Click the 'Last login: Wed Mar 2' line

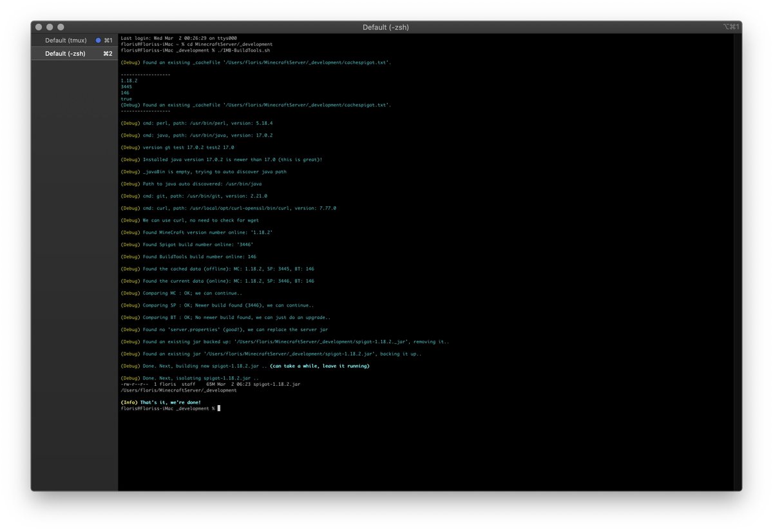click(179, 39)
